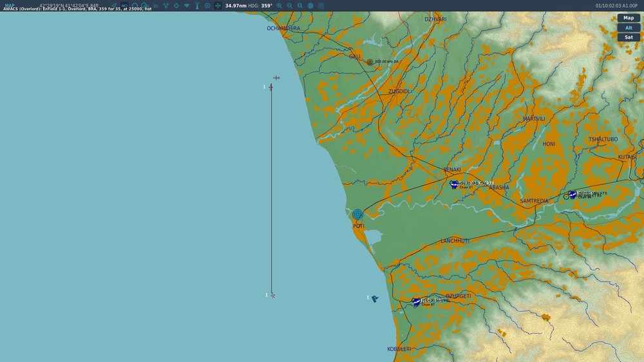
Task: Select the aircraft at top of route line
Action: pos(270,87)
